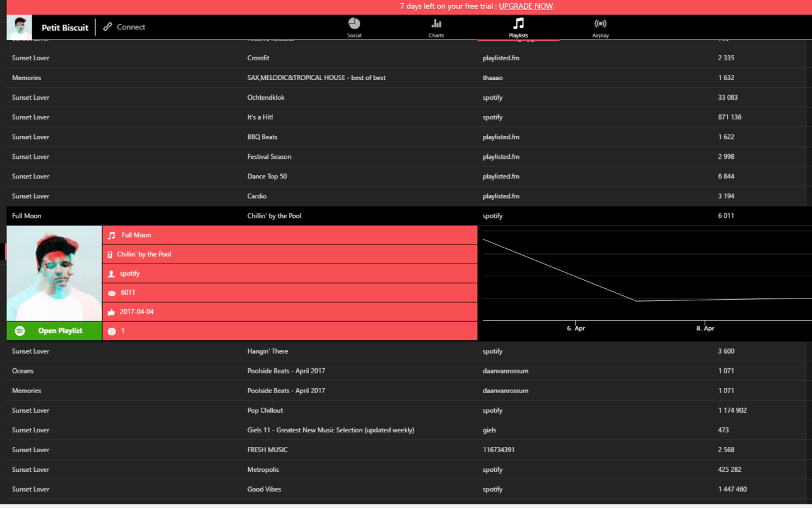Expand the Dance Top 50 playlist row
Screen dimensions: 812x508
pyautogui.click(x=409, y=176)
